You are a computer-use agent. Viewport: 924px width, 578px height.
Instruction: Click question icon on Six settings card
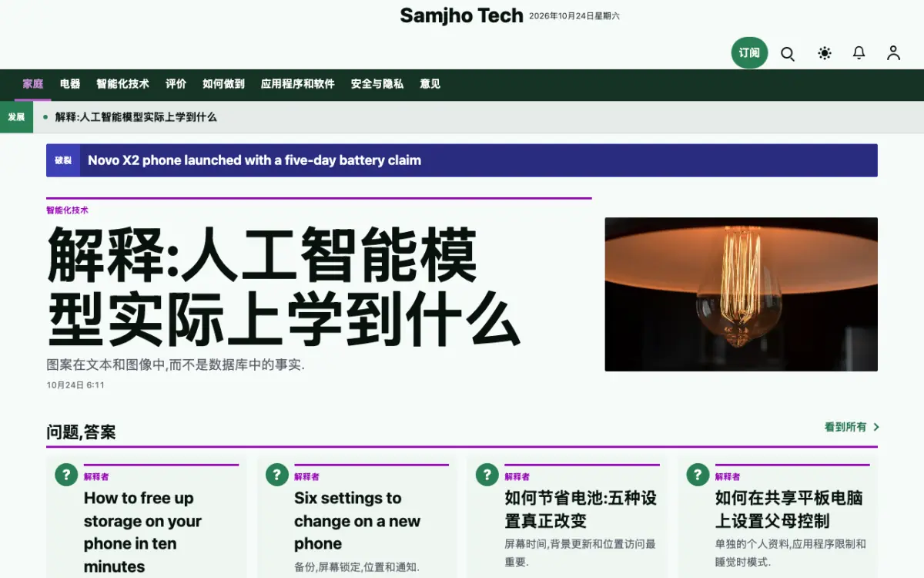tap(276, 475)
